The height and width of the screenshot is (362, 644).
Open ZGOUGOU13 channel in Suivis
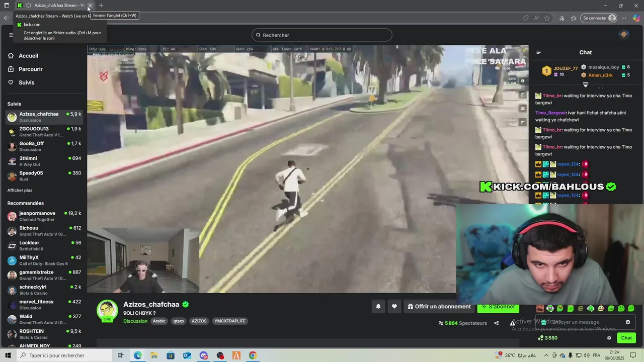44,132
